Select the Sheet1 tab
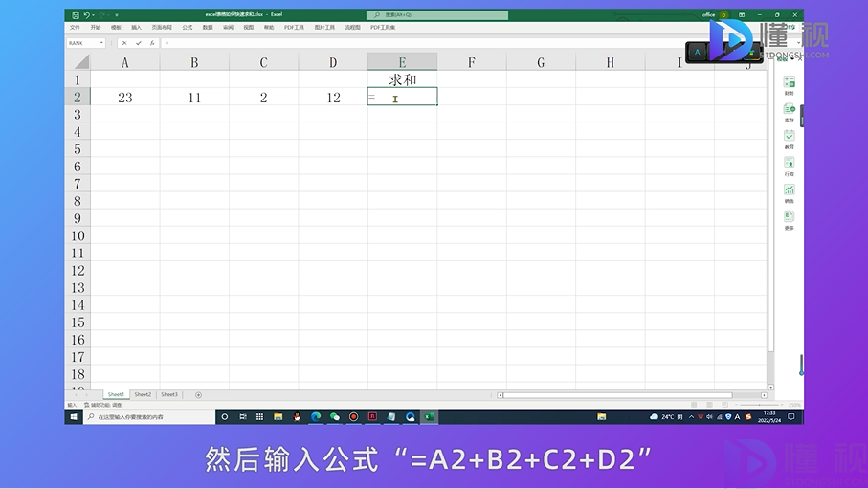 [116, 395]
